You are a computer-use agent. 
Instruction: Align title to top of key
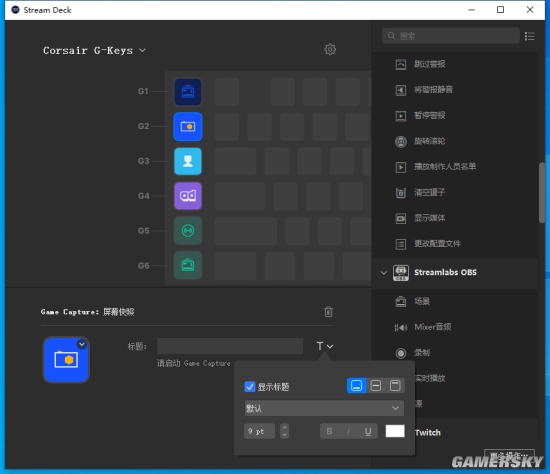pos(395,386)
